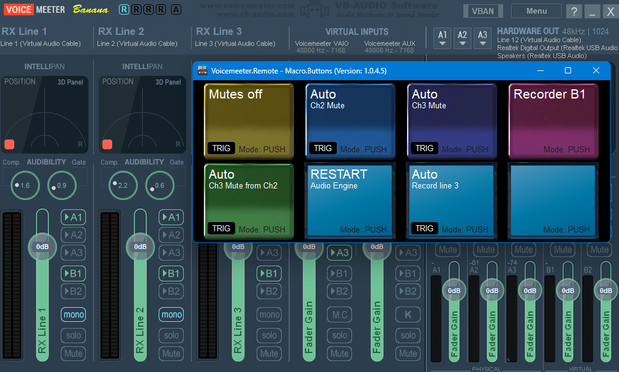Screen dimensions: 619x372
Task: Click the RX Line 1 fader knob
Action: pyautogui.click(x=42, y=247)
